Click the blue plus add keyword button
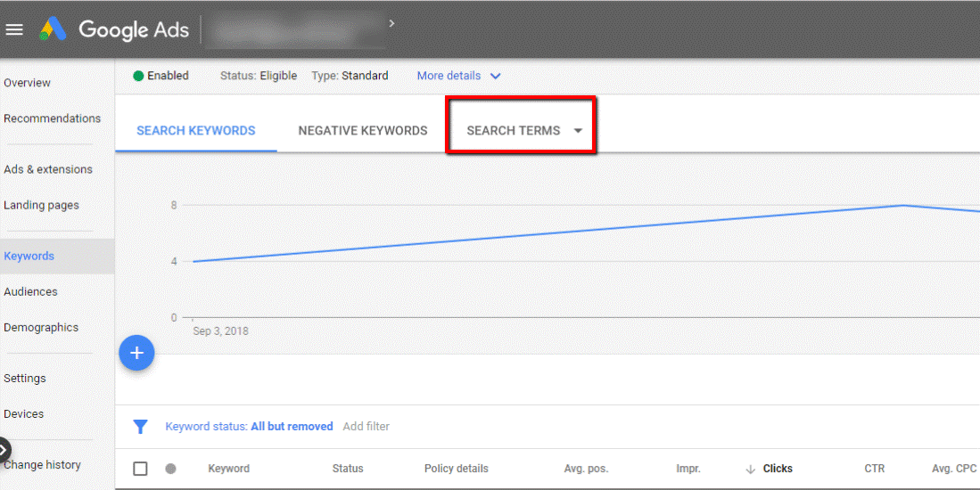 [x=136, y=354]
